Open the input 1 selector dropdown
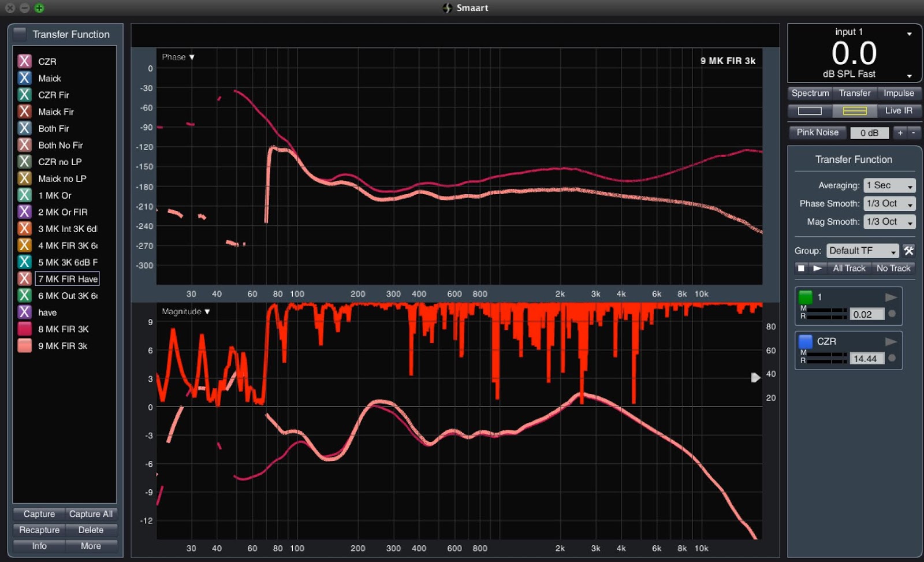The image size is (924, 562). tap(909, 34)
